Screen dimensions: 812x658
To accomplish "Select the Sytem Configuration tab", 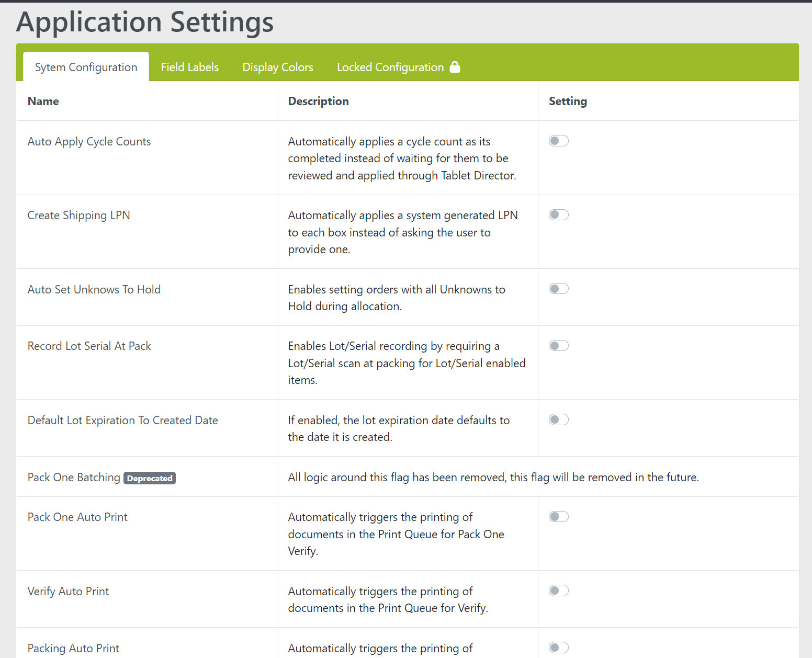I will (x=86, y=67).
